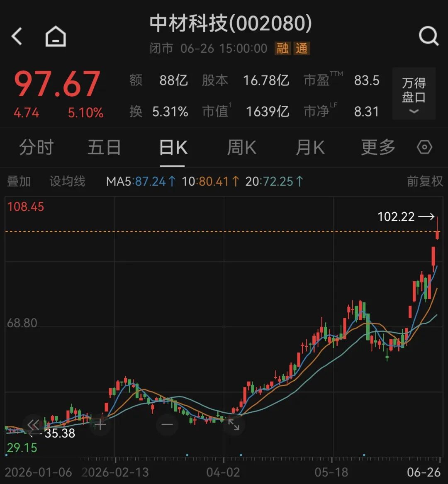
Task: Tap 06-26 date axis label
Action: (x=424, y=472)
